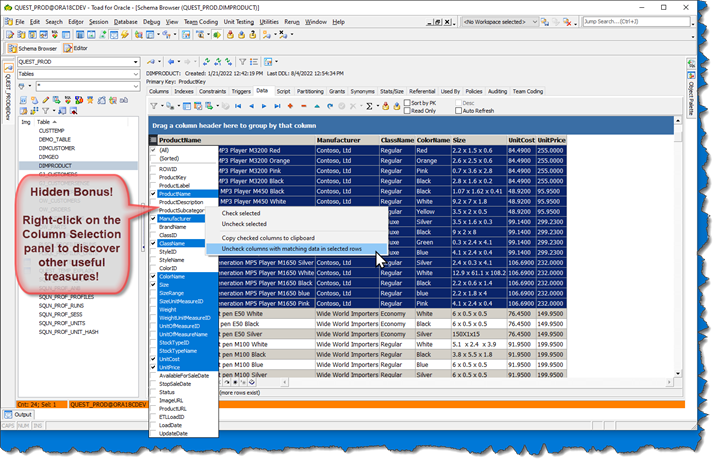Open the Tables object type dropdown

coord(135,74)
